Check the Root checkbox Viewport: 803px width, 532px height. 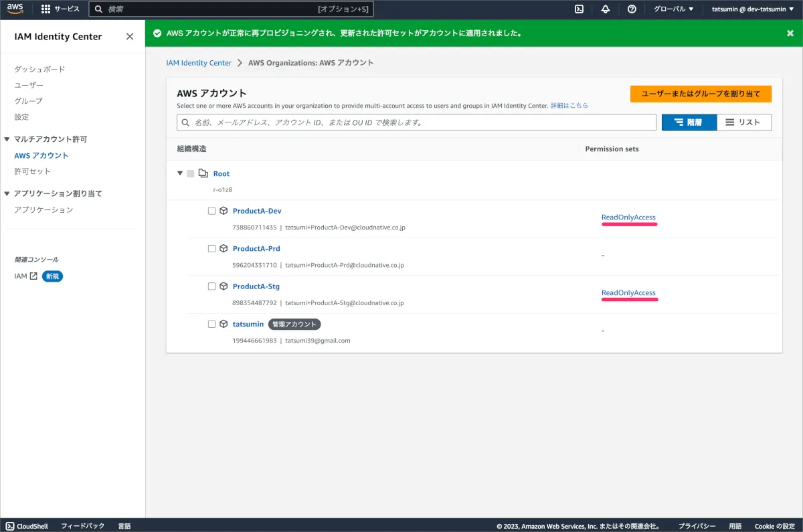coord(191,173)
